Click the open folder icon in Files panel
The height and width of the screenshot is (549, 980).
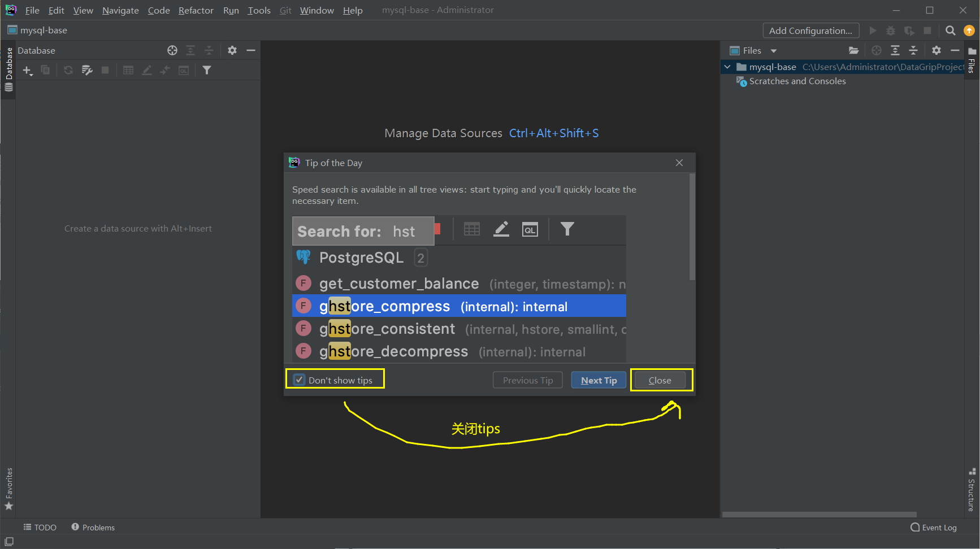tap(854, 50)
